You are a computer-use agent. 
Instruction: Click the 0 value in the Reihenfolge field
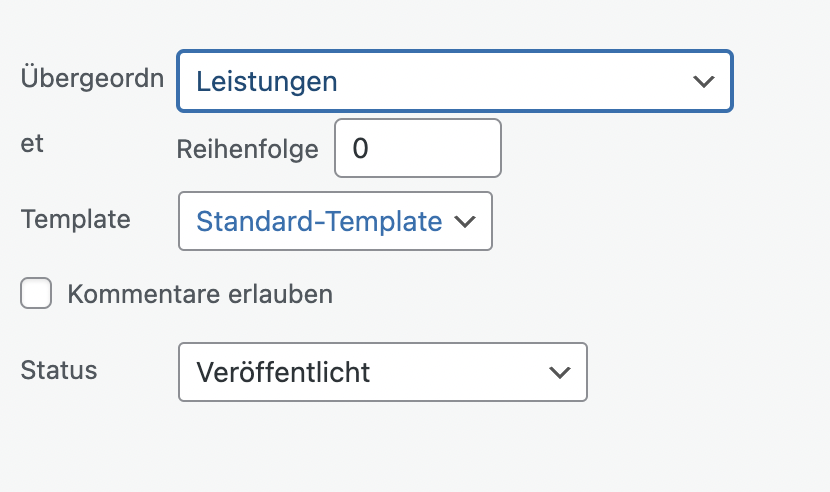click(x=360, y=148)
